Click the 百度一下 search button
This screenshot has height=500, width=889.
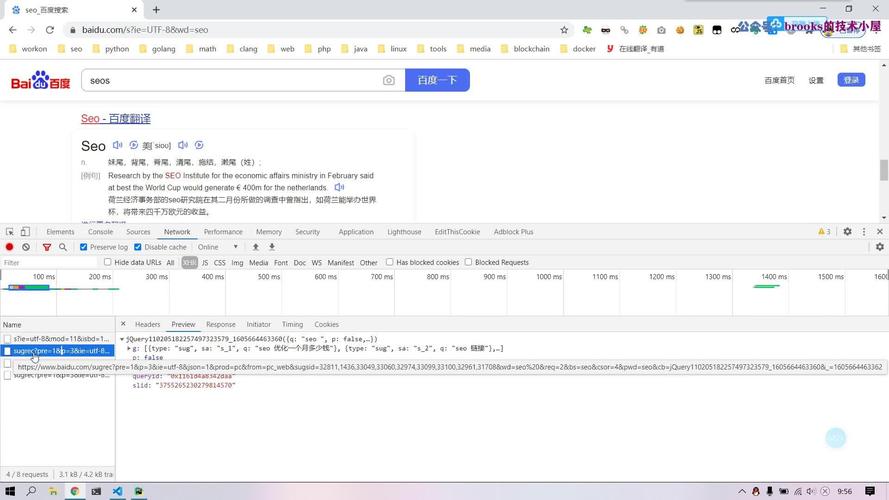[437, 80]
